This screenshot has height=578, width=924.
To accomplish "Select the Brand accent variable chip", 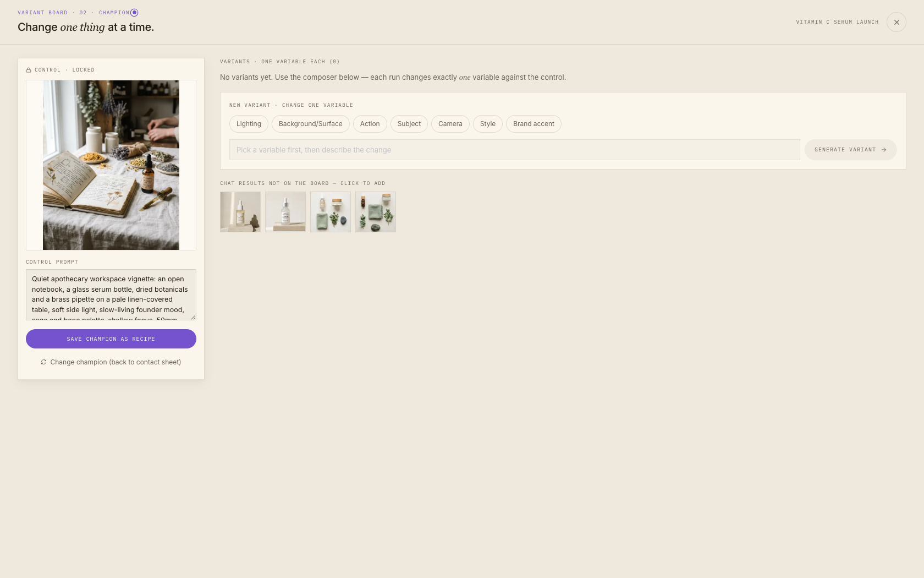I will (x=533, y=124).
